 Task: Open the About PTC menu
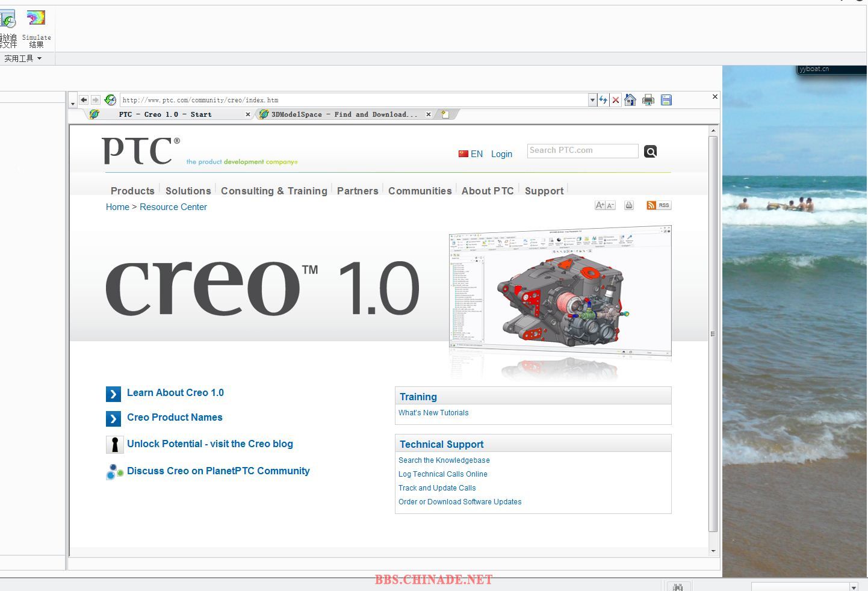(488, 191)
